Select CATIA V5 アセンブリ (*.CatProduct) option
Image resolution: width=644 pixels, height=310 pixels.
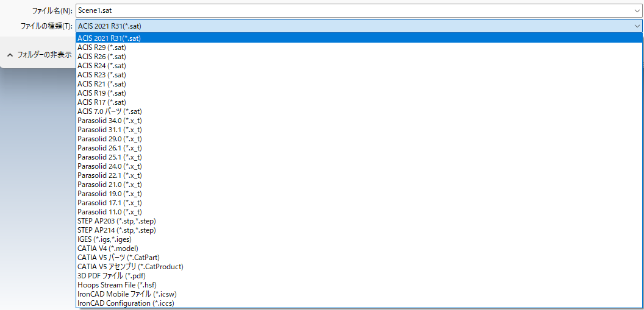click(x=131, y=266)
